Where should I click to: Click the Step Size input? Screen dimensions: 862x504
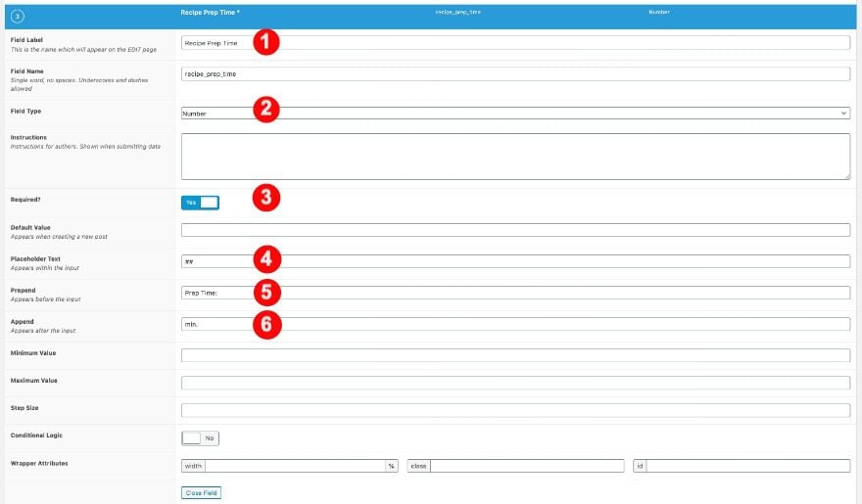[515, 410]
